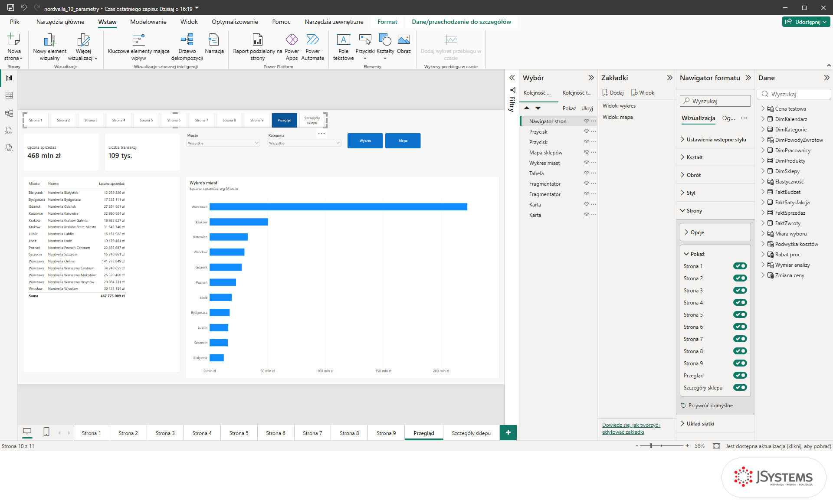Viewport: 833px width, 504px height.
Task: Open Kluczowe elementy mające wpływ visual
Action: pyautogui.click(x=138, y=47)
